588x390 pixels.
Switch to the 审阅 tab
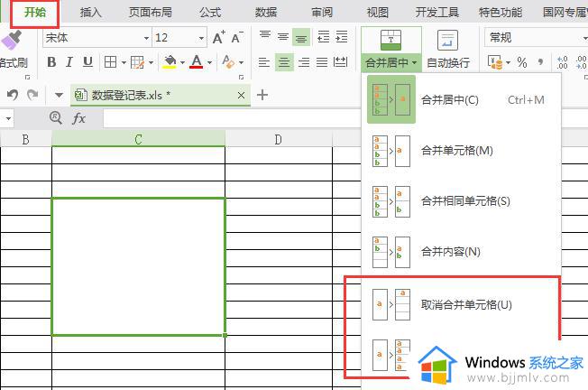click(x=322, y=13)
